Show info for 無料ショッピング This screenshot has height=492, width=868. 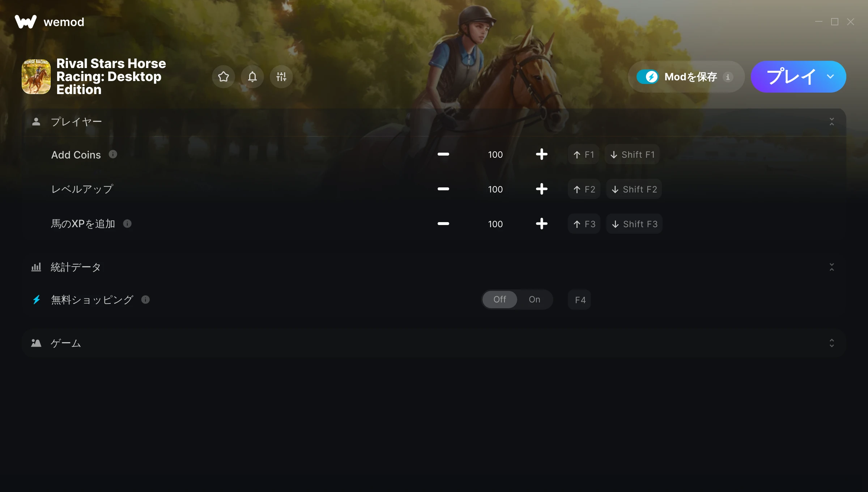(x=145, y=300)
